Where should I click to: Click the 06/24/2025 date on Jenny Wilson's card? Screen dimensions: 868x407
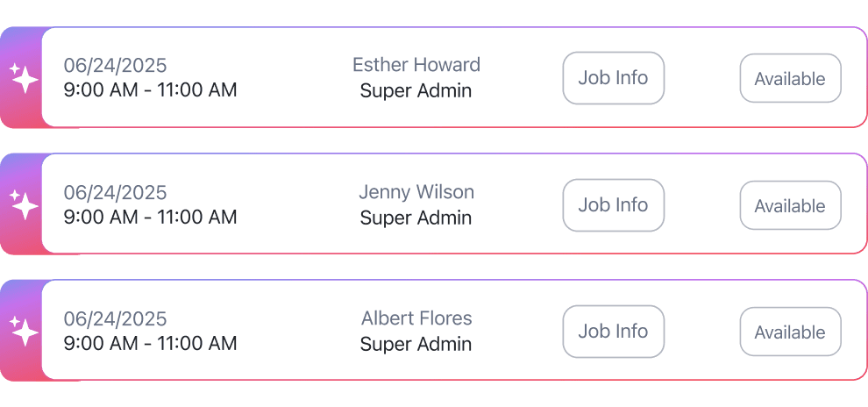[x=115, y=193]
